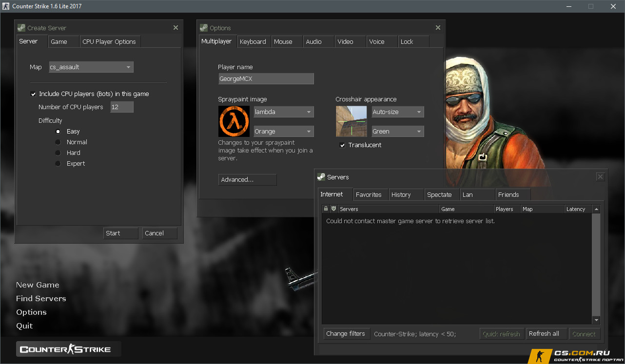The height and width of the screenshot is (364, 625).
Task: Click Change filters button
Action: (x=347, y=334)
